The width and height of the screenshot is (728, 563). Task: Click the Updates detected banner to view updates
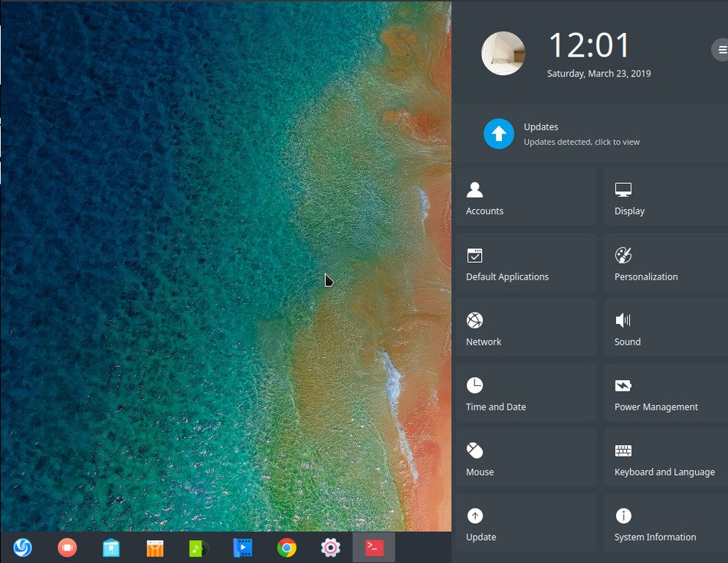(582, 134)
